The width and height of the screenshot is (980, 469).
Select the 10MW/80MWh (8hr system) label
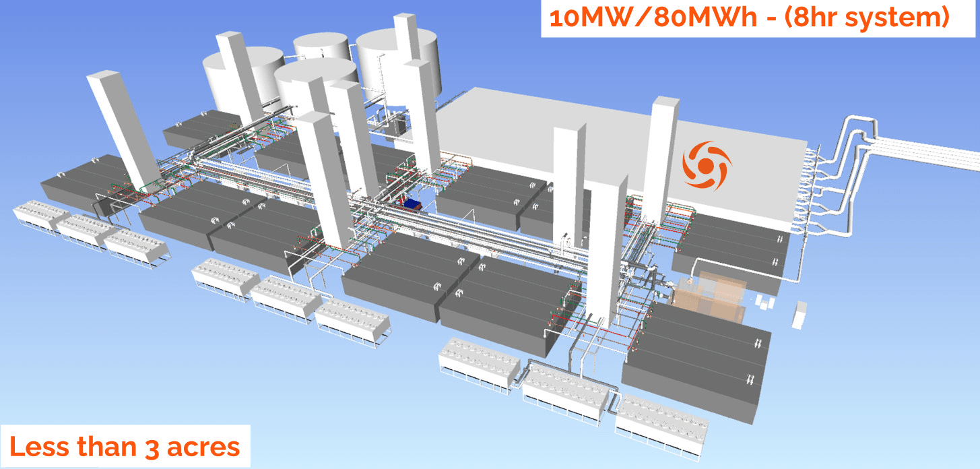coord(749,18)
